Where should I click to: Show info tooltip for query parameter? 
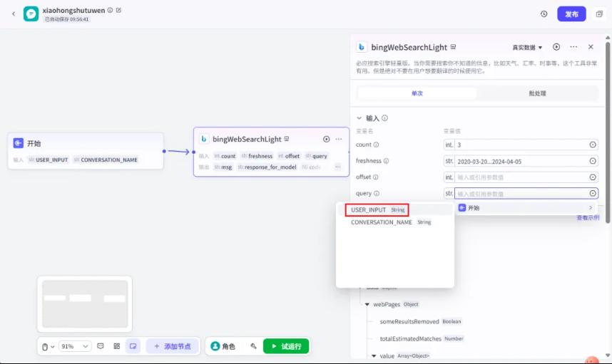pyautogui.click(x=377, y=193)
